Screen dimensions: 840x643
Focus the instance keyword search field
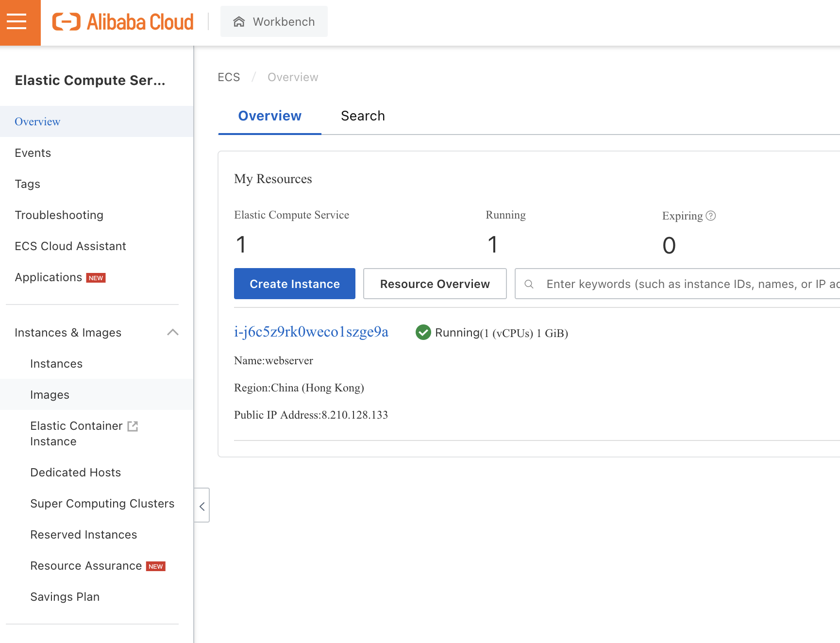point(677,284)
